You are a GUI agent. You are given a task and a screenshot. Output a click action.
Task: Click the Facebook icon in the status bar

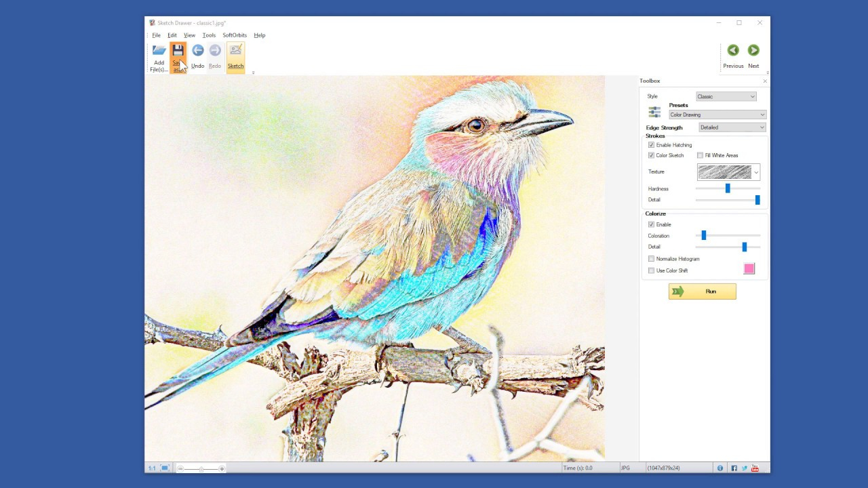734,468
